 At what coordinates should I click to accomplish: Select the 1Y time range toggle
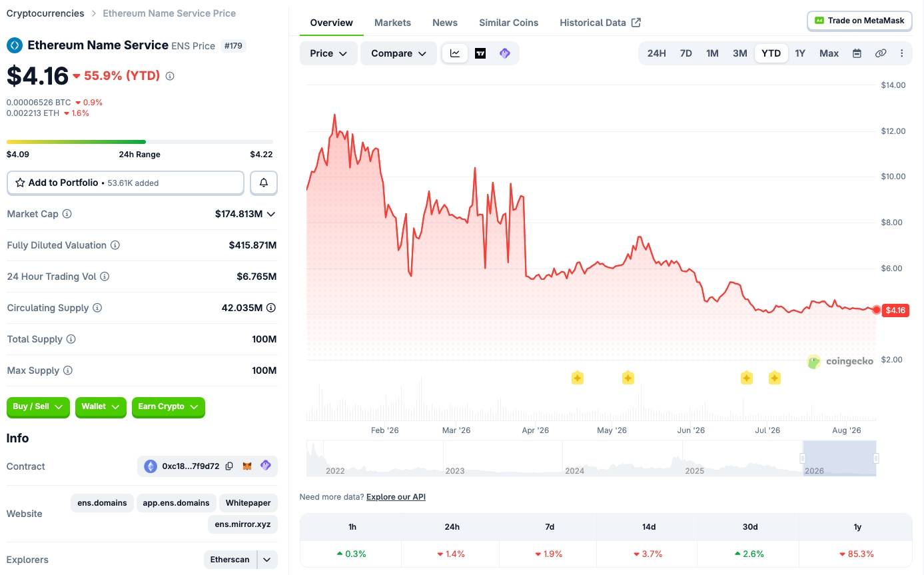tap(800, 53)
